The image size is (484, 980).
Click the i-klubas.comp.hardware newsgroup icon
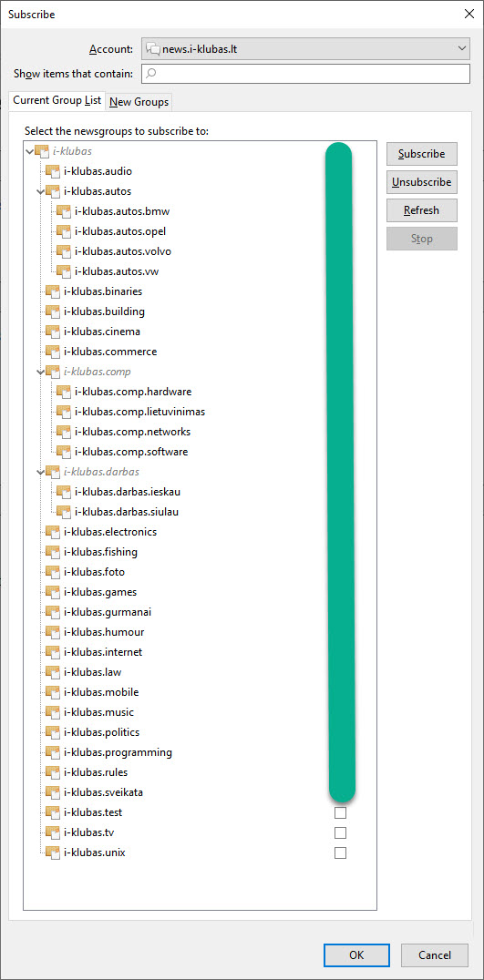[x=64, y=392]
